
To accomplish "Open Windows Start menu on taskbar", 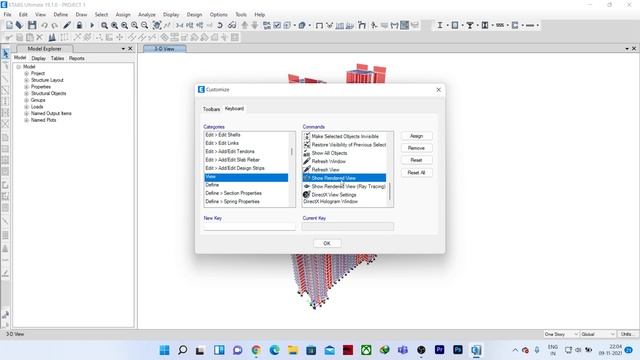I will tap(164, 350).
